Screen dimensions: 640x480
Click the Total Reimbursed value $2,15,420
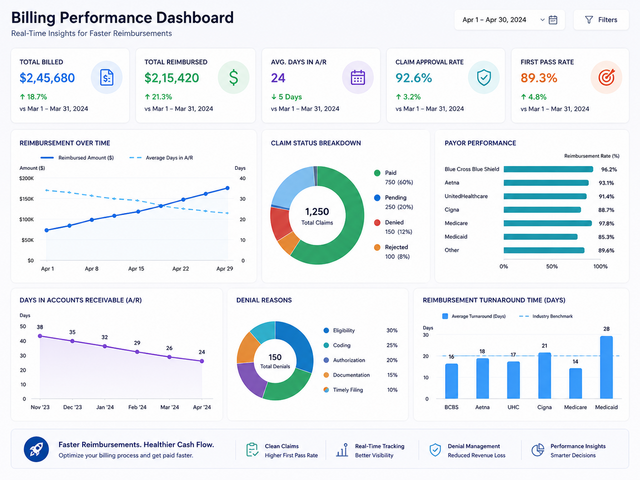pyautogui.click(x=172, y=78)
